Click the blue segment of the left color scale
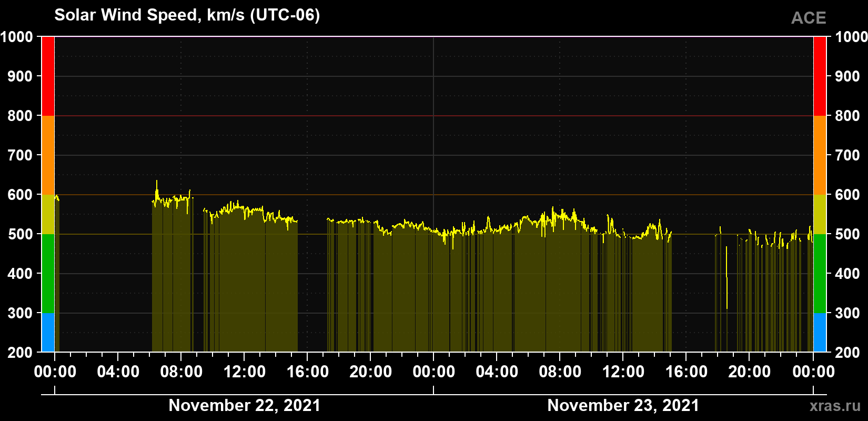 tap(48, 333)
